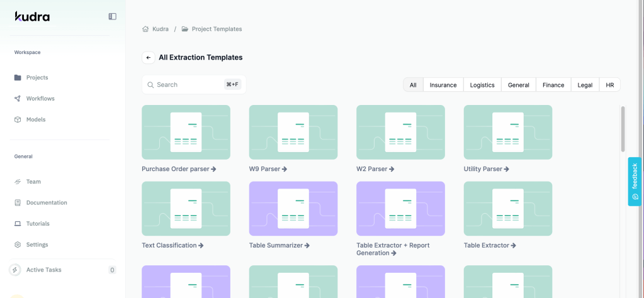Click the Purchase Order parser title
The image size is (644, 298).
[176, 169]
